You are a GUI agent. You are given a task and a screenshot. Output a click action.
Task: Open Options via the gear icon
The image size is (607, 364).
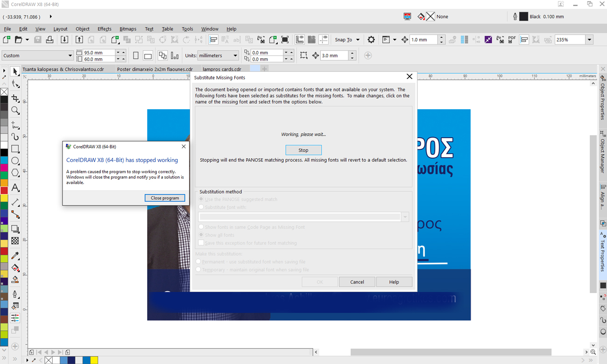371,40
